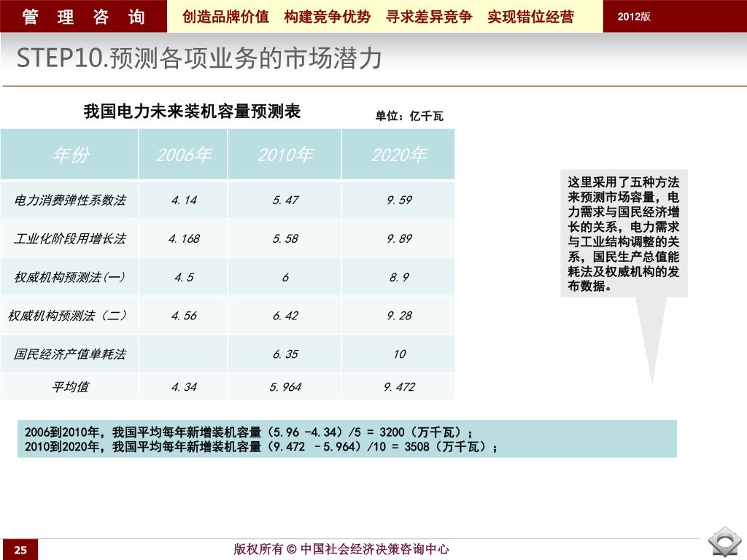Click the slide number 25 badge

[x=20, y=550]
